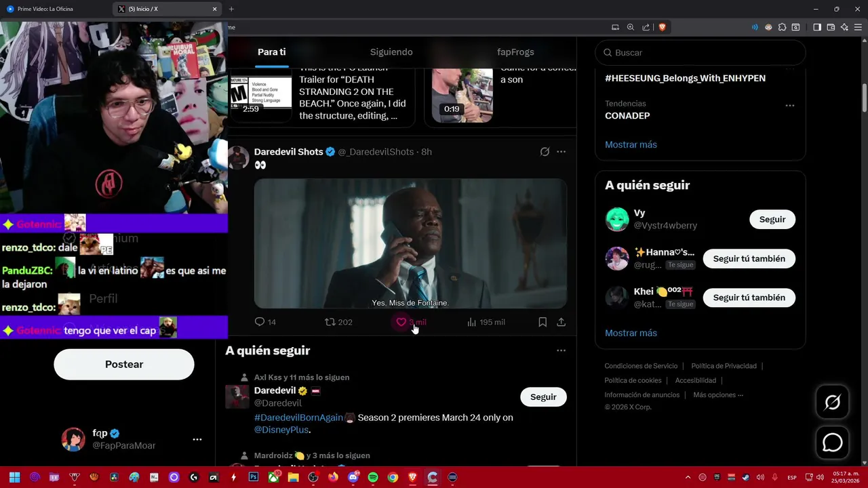
Task: Open the floating Grok button
Action: click(x=832, y=403)
